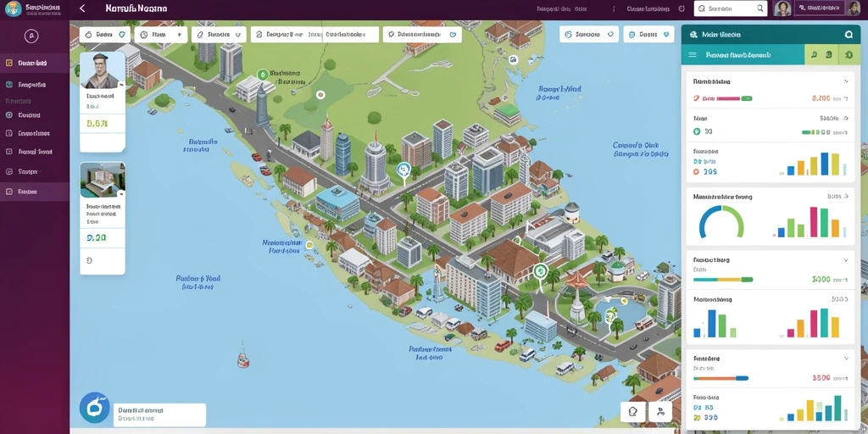Select the last highlighted item in purple sidebar
This screenshot has height=434, width=868.
click(34, 192)
